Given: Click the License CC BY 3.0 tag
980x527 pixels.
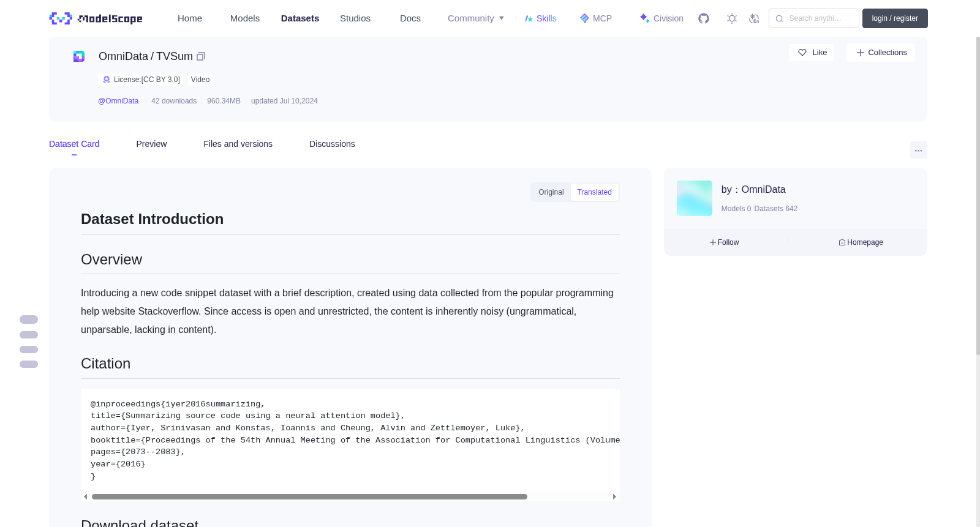Looking at the screenshot, I should 141,80.
